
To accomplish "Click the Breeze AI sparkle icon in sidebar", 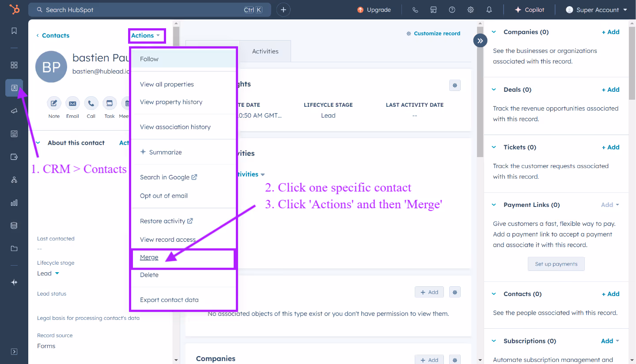I will tap(14, 282).
